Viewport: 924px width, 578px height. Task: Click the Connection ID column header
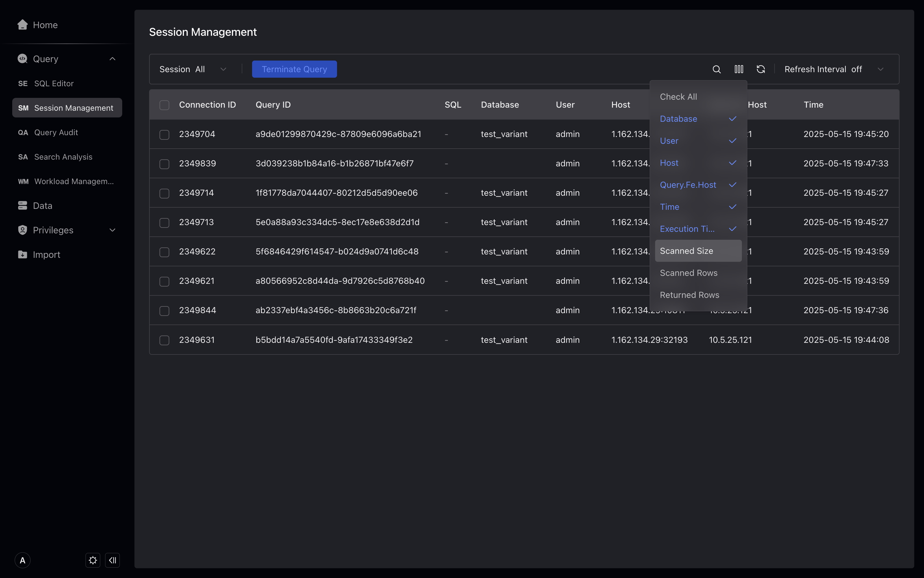coord(207,105)
